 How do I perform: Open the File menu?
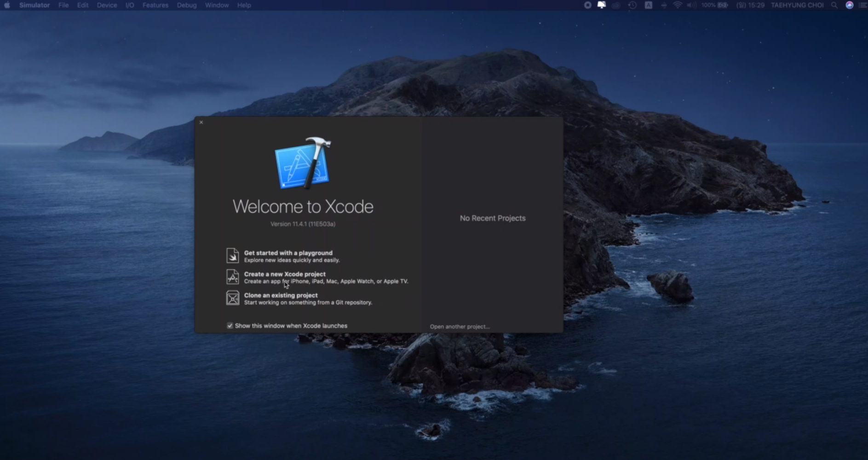[63, 5]
